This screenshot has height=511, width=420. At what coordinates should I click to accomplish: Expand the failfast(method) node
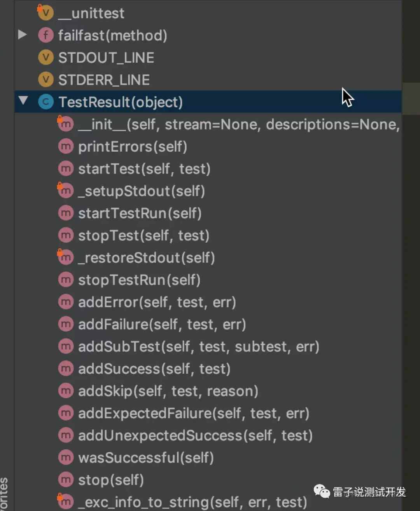23,35
